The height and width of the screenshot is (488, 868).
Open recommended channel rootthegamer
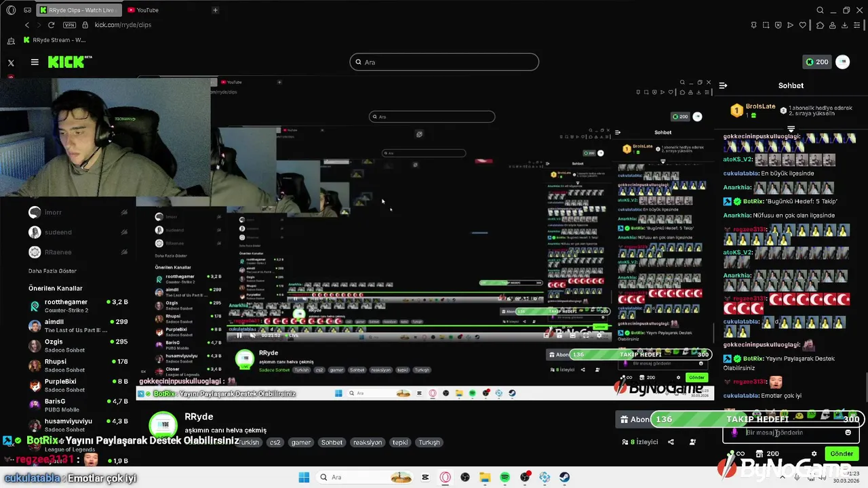tap(78, 306)
